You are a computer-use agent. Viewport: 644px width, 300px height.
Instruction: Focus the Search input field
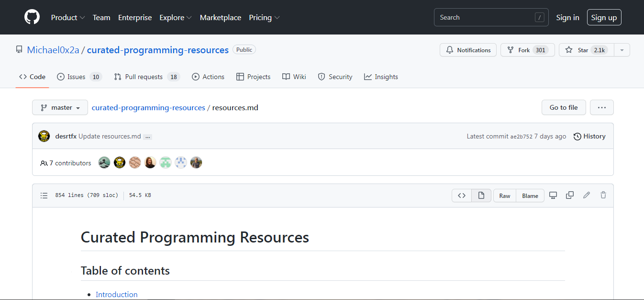[486, 17]
